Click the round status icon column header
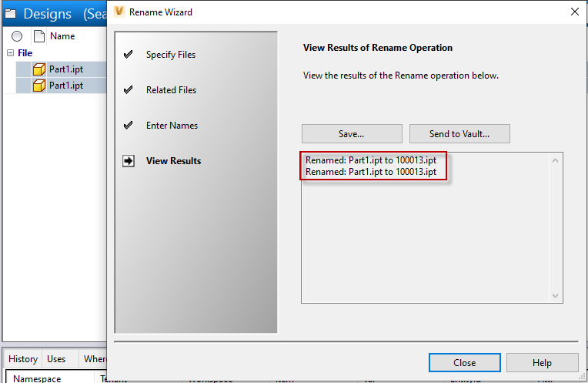This screenshot has height=383, width=588. 17,36
